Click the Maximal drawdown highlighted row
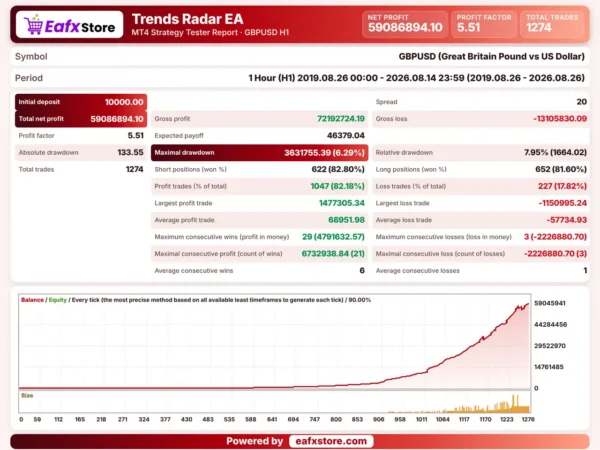The height and width of the screenshot is (450, 600). pyautogui.click(x=259, y=152)
